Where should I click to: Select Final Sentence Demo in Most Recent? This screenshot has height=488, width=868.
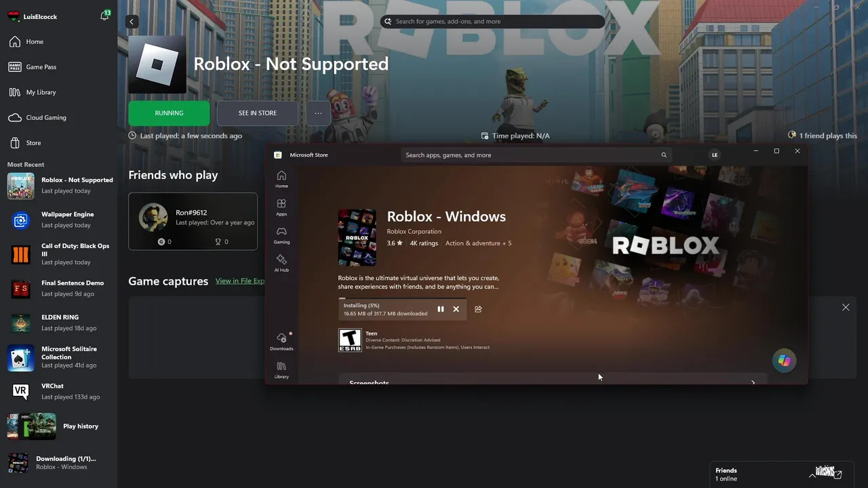(58, 288)
